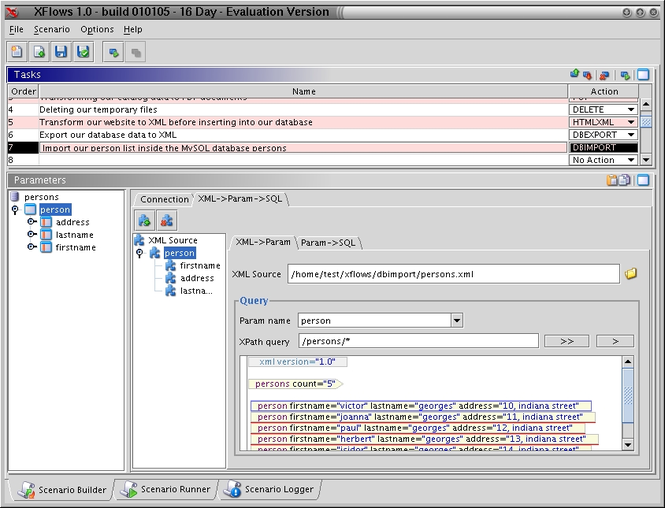Click the save with green checkmark icon
This screenshot has width=665, height=508.
[83, 52]
